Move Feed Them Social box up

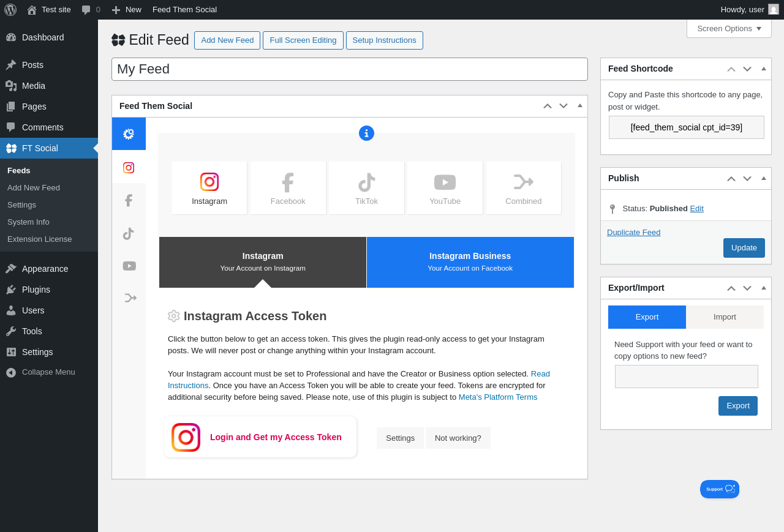(548, 106)
